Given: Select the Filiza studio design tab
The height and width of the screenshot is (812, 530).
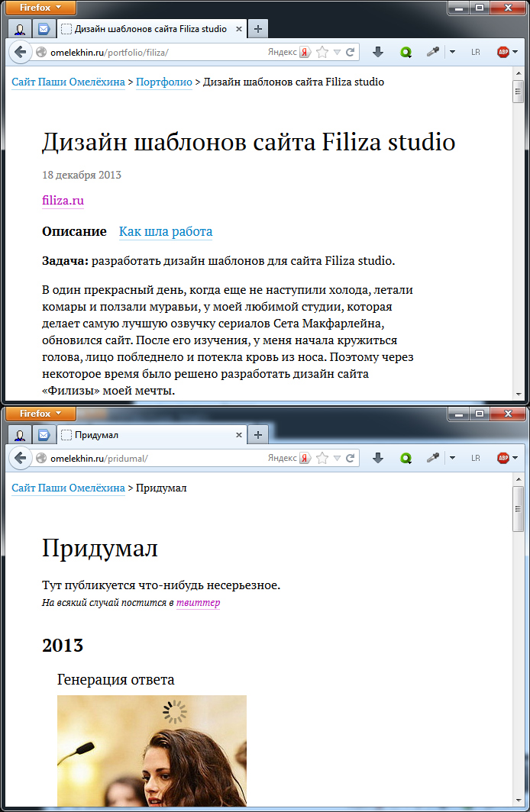Looking at the screenshot, I should pyautogui.click(x=152, y=29).
